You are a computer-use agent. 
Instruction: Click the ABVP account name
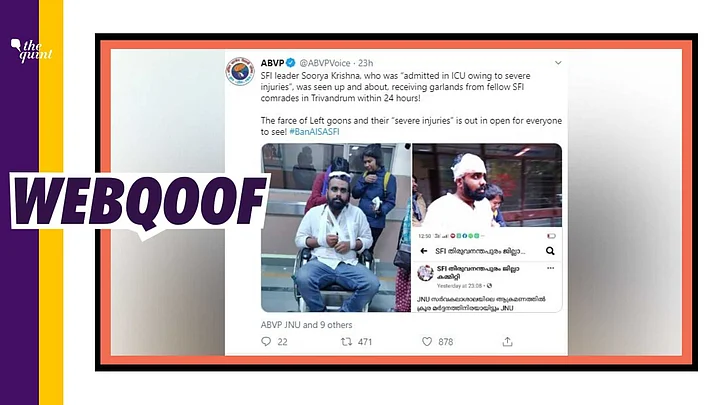[272, 63]
